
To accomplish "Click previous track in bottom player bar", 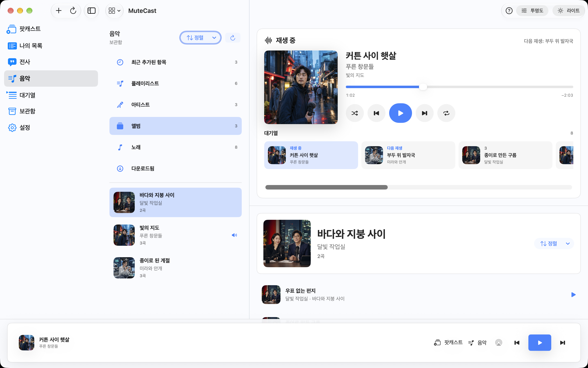I will point(517,343).
